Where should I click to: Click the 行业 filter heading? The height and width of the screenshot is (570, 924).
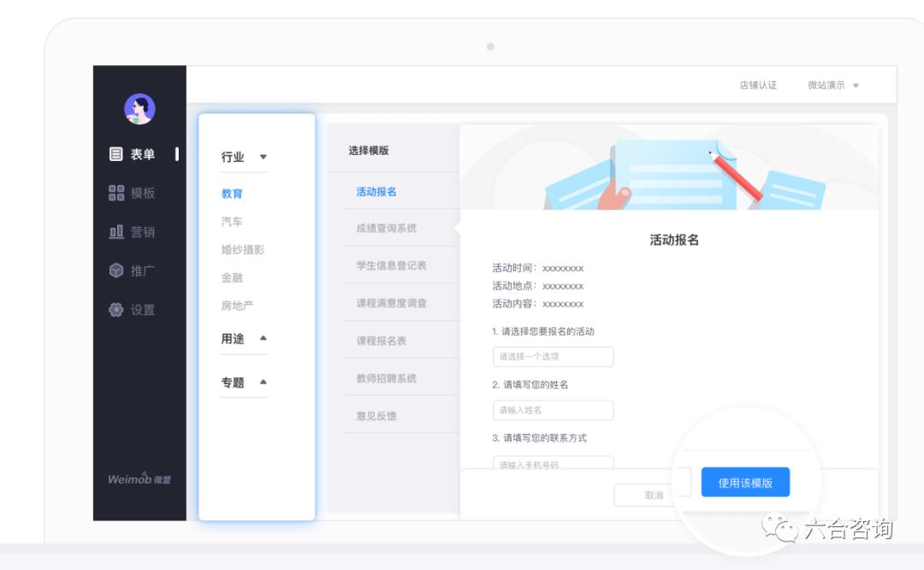point(233,157)
